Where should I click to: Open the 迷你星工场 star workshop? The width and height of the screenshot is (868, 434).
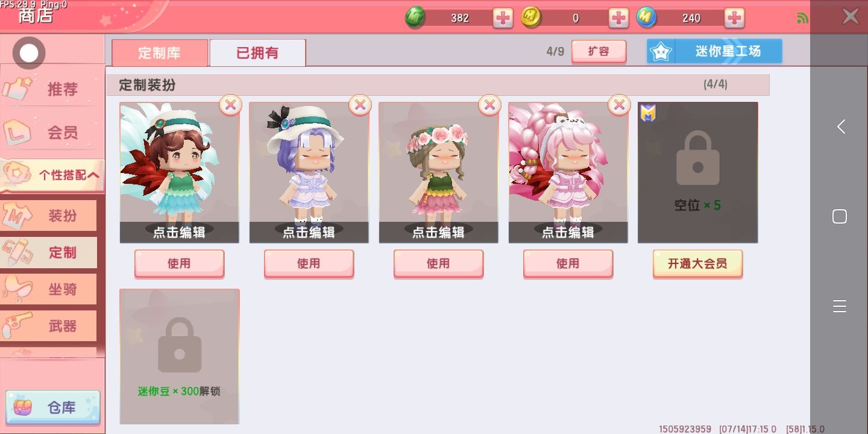click(714, 51)
